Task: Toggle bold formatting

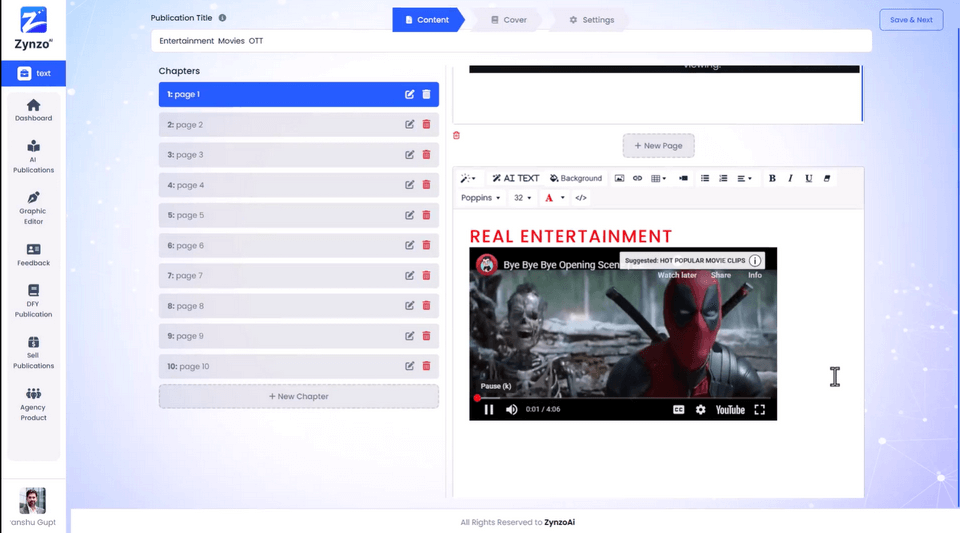Action: pos(772,178)
